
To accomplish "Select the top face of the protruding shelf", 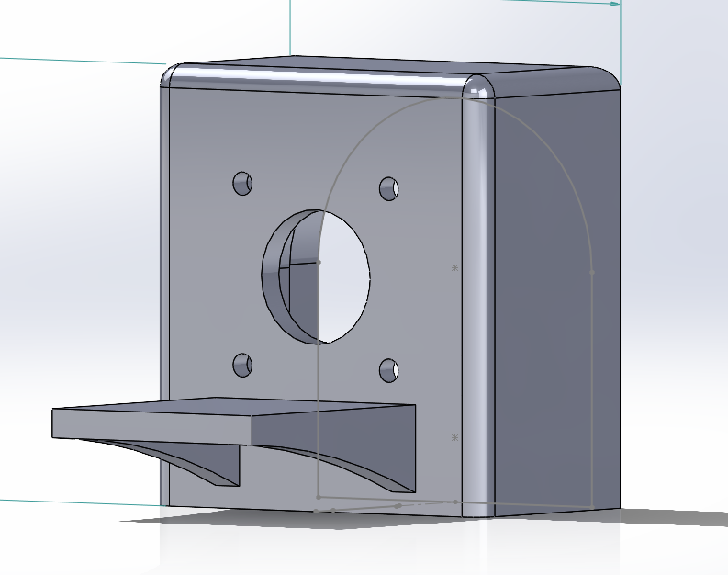I will [x=232, y=406].
